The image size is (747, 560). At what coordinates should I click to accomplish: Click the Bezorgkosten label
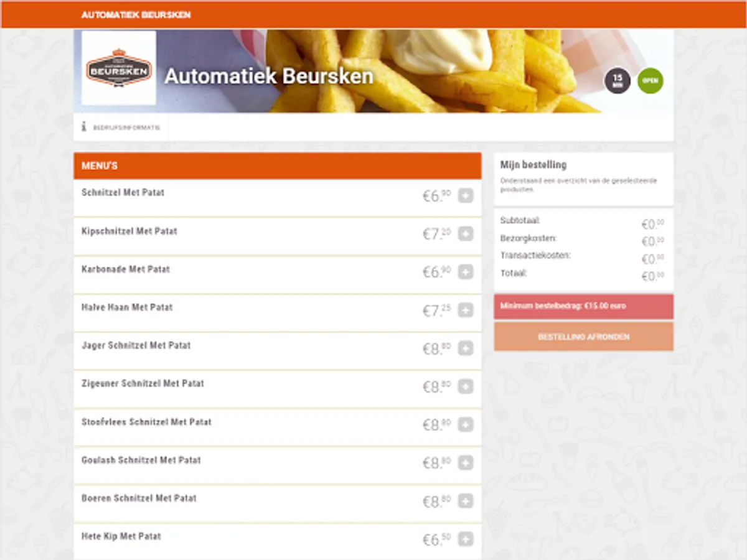[529, 238]
